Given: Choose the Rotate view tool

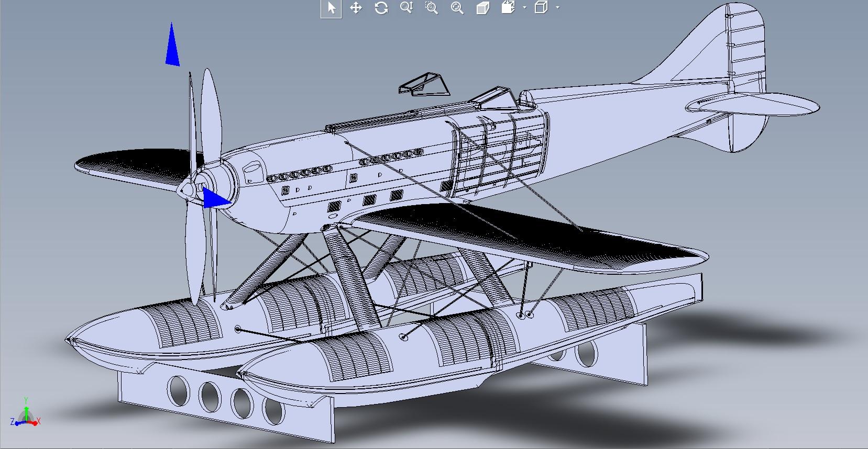Looking at the screenshot, I should tap(381, 8).
